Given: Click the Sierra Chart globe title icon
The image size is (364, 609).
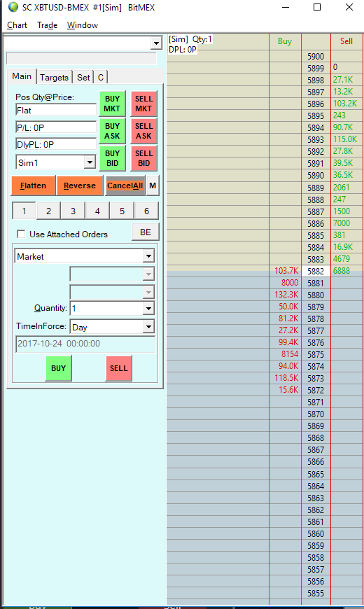Looking at the screenshot, I should (13, 7).
